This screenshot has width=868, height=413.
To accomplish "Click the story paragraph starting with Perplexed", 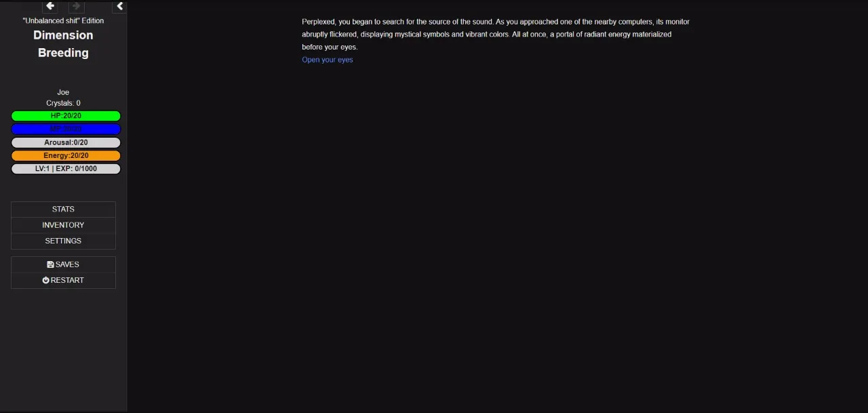I will (x=495, y=35).
